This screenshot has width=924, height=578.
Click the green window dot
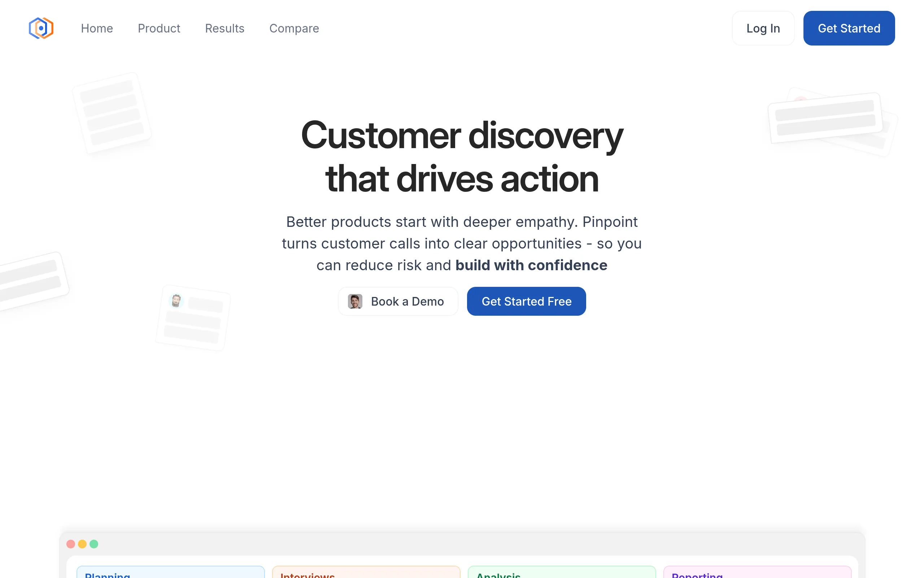(x=94, y=544)
